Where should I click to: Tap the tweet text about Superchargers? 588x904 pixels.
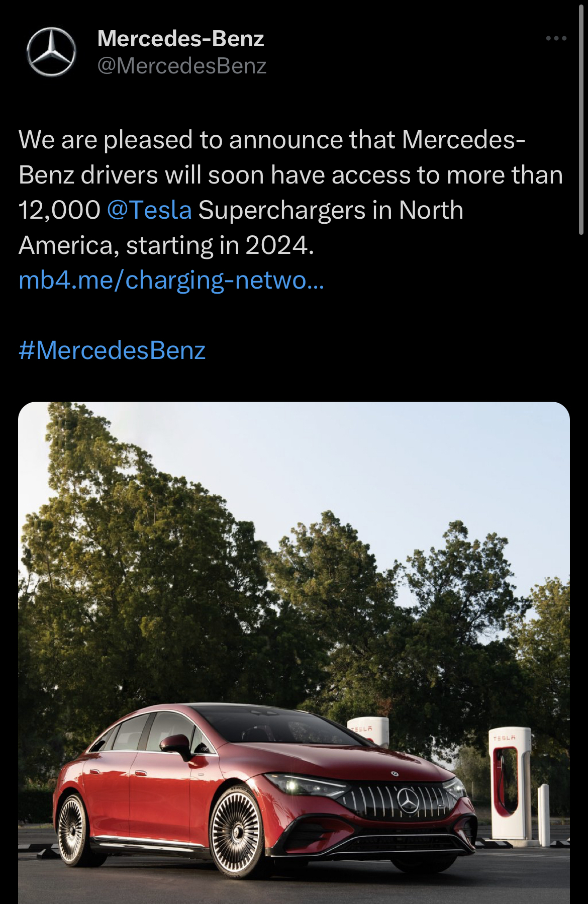290,193
